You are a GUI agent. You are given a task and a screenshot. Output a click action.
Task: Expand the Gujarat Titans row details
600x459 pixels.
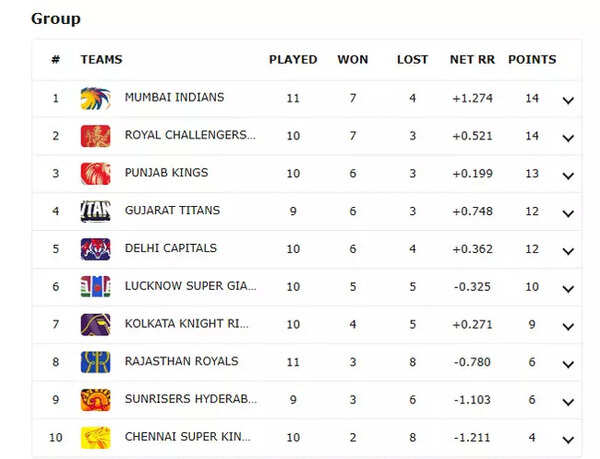568,213
